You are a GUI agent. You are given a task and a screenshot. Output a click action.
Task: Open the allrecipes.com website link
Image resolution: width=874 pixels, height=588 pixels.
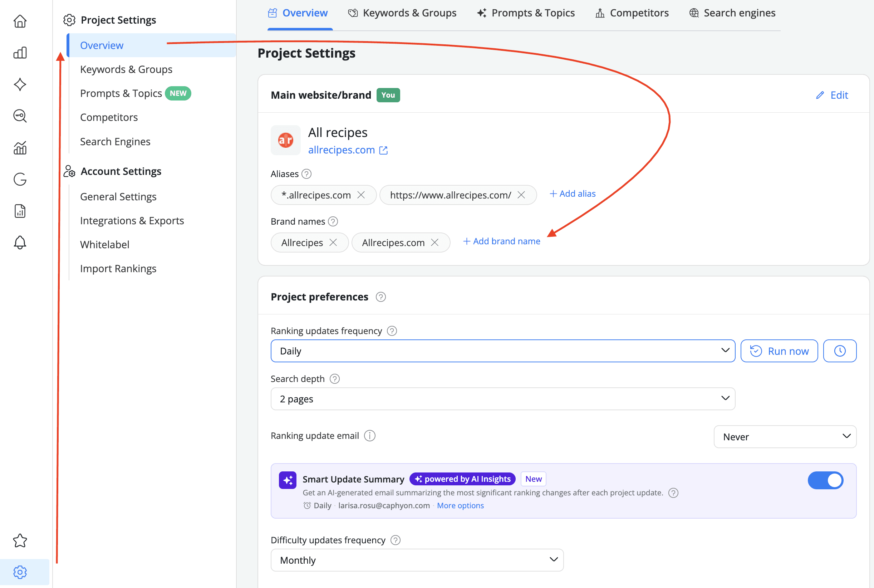pos(348,150)
